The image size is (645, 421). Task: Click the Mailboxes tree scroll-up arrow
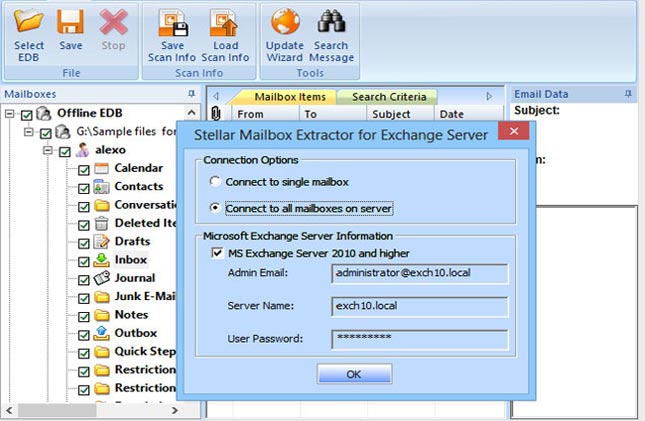(x=192, y=112)
